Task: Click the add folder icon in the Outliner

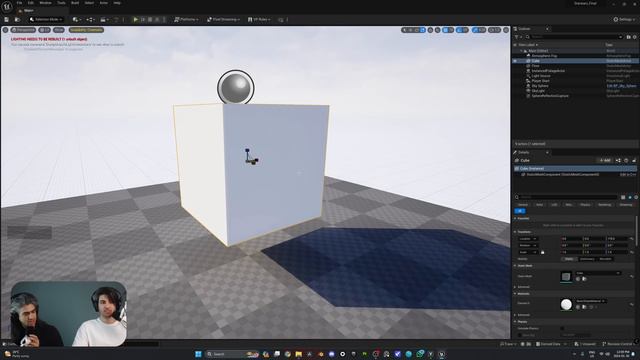Action: (x=629, y=37)
